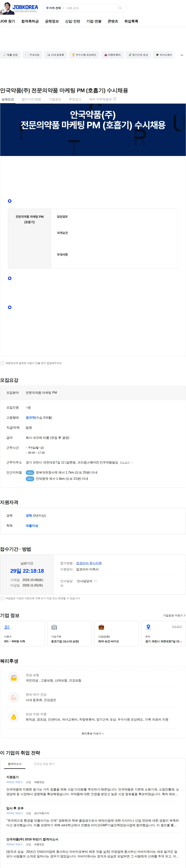This screenshot has width=186, height=868.
Task: Open the JOB 찾기 menu
Action: 7,21
